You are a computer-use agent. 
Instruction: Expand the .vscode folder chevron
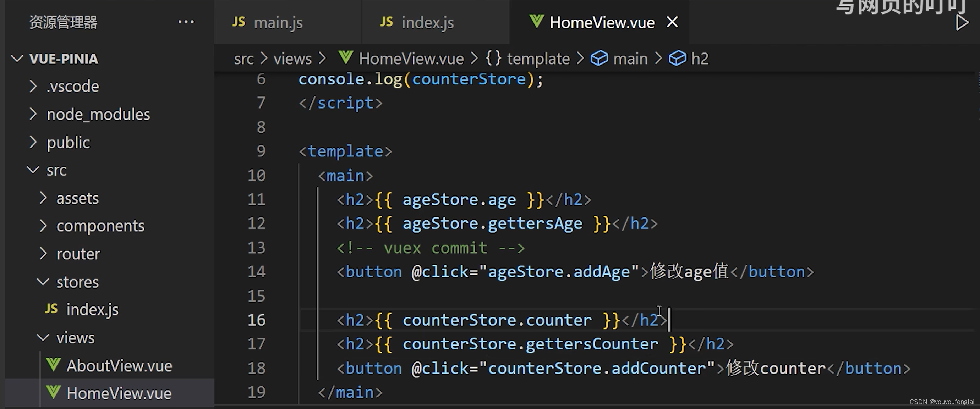pyautogui.click(x=33, y=86)
